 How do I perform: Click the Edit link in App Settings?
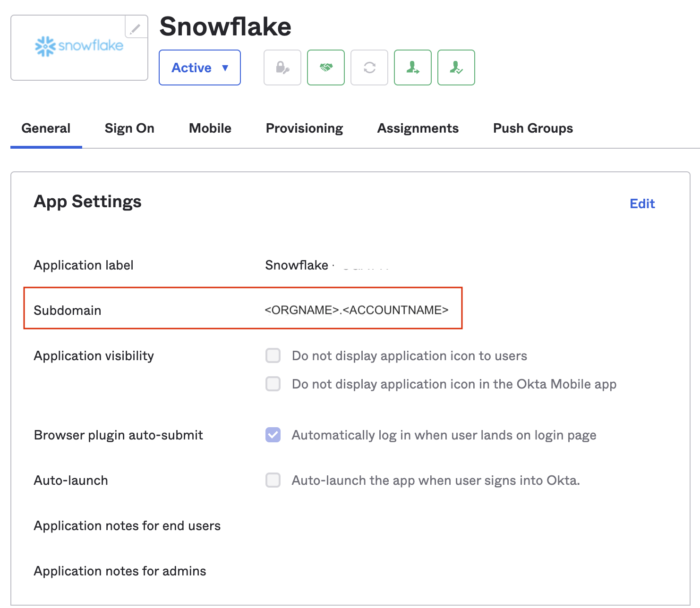pyautogui.click(x=642, y=203)
